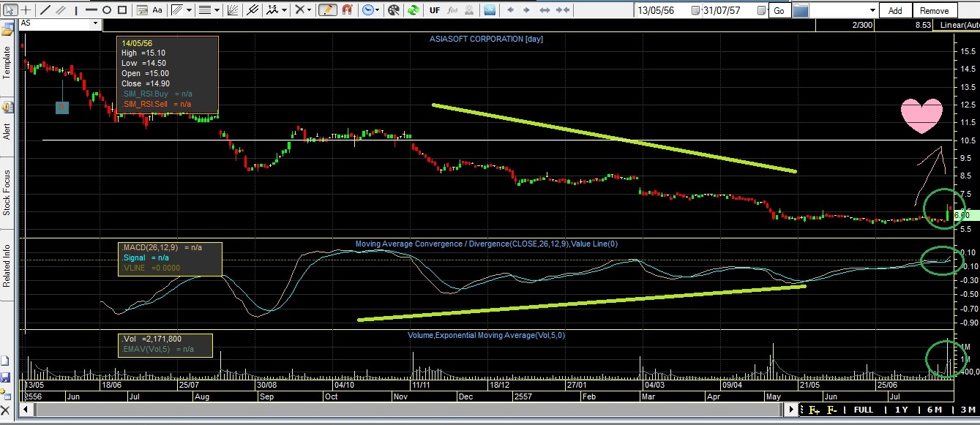This screenshot has width=980, height=425.
Task: Click the blue chart type icon
Action: (489, 10)
